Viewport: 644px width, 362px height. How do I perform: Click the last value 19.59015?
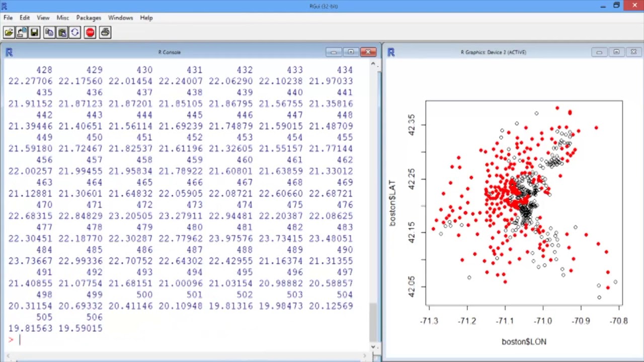80,328
